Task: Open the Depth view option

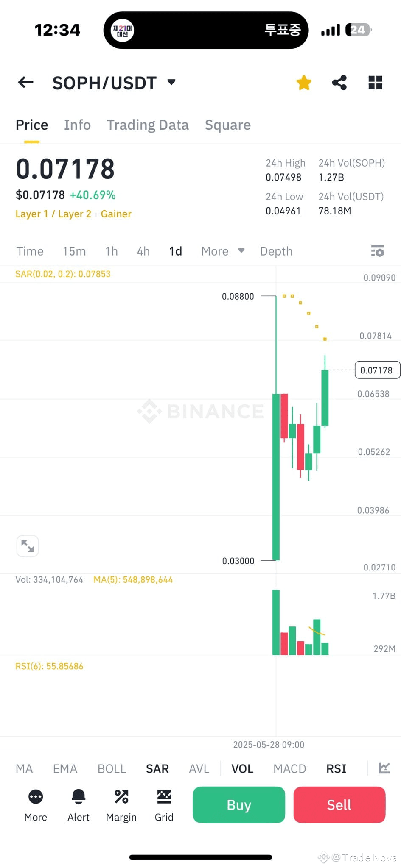Action: click(x=276, y=251)
